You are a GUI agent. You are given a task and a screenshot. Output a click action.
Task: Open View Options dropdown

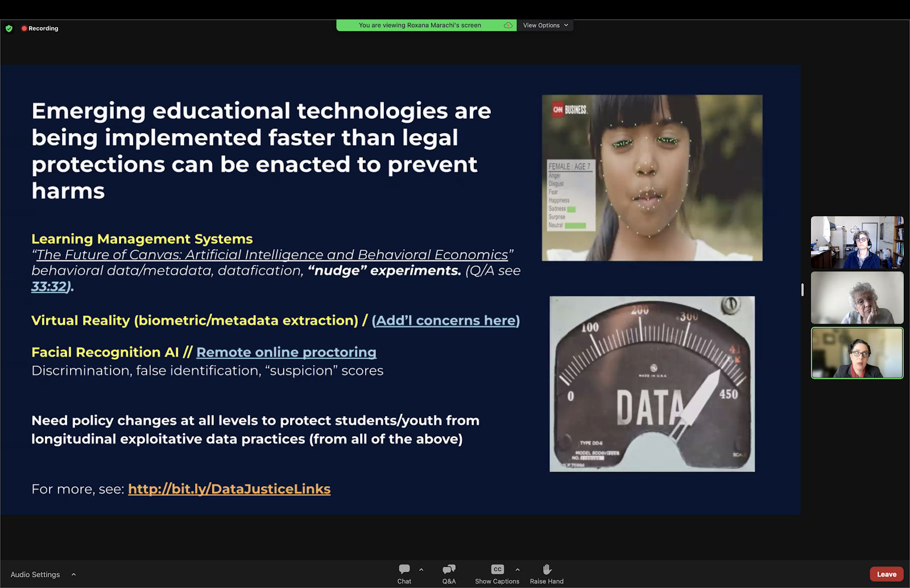pyautogui.click(x=545, y=26)
